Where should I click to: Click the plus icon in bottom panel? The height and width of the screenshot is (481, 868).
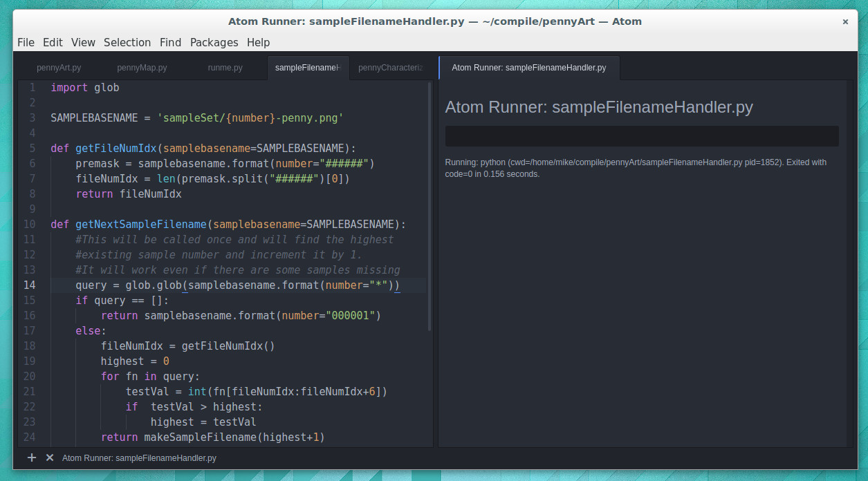click(31, 458)
